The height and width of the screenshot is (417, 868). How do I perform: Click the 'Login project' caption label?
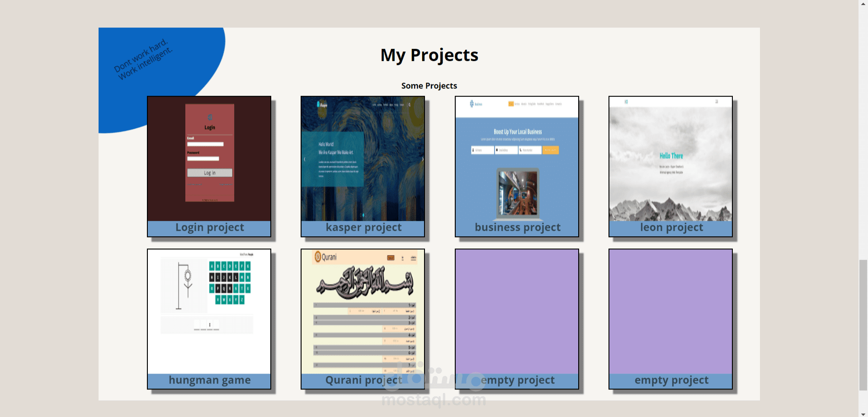tap(210, 228)
